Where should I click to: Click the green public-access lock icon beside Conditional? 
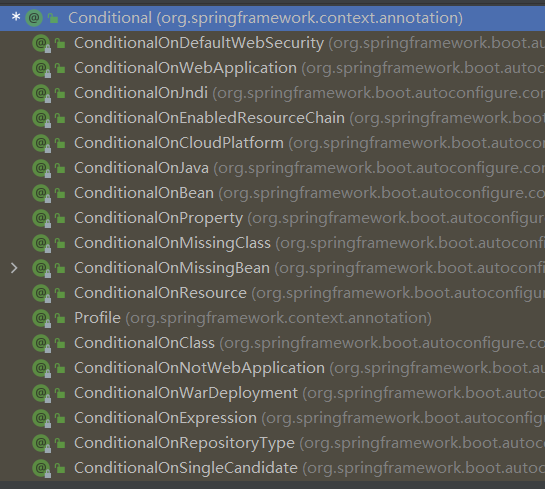tap(53, 18)
